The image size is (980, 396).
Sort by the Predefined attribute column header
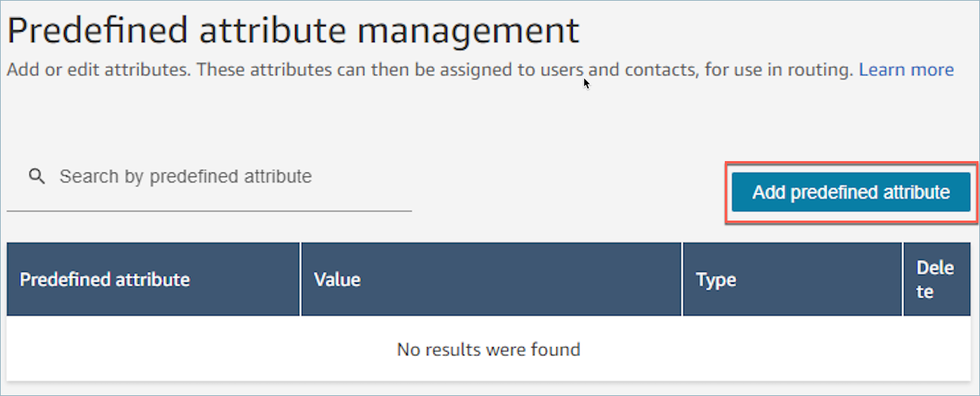pos(105,280)
